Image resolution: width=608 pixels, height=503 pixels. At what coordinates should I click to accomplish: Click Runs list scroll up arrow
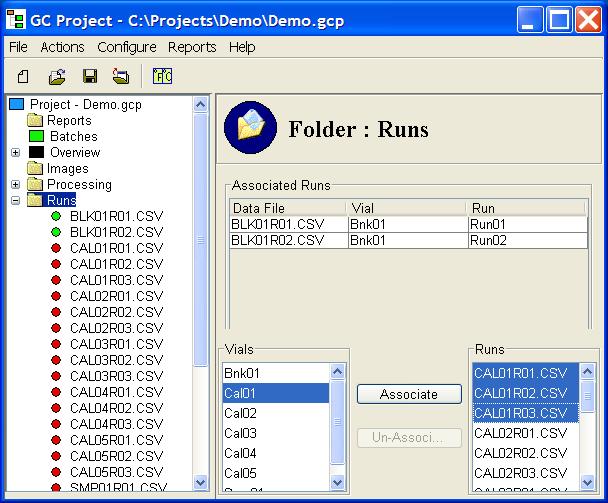587,372
